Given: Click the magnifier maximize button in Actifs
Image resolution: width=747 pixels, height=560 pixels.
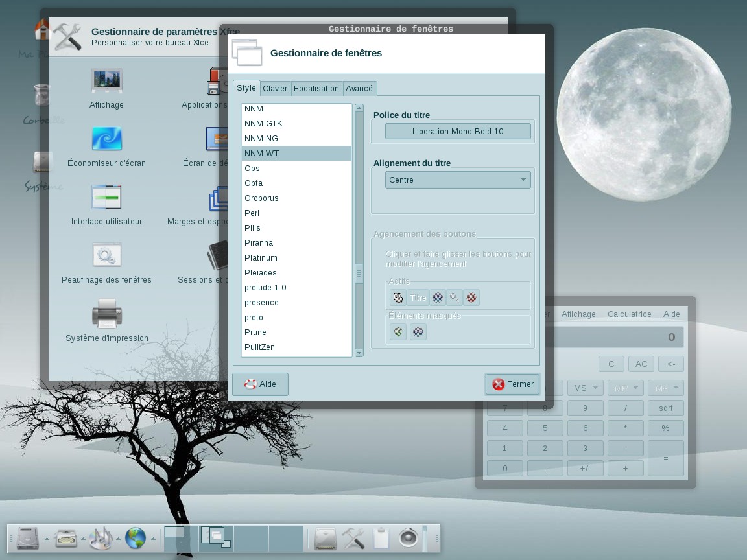Looking at the screenshot, I should pyautogui.click(x=455, y=297).
